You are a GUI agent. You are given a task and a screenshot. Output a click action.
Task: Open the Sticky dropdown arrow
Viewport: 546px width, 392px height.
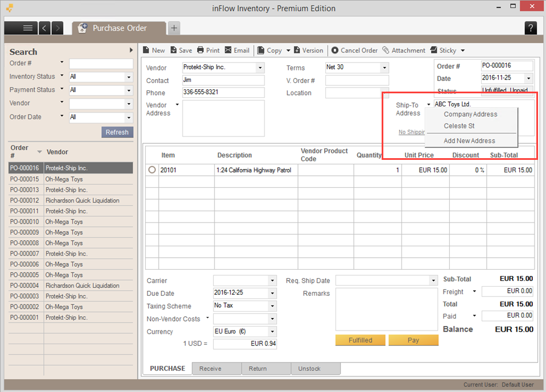[x=463, y=51]
